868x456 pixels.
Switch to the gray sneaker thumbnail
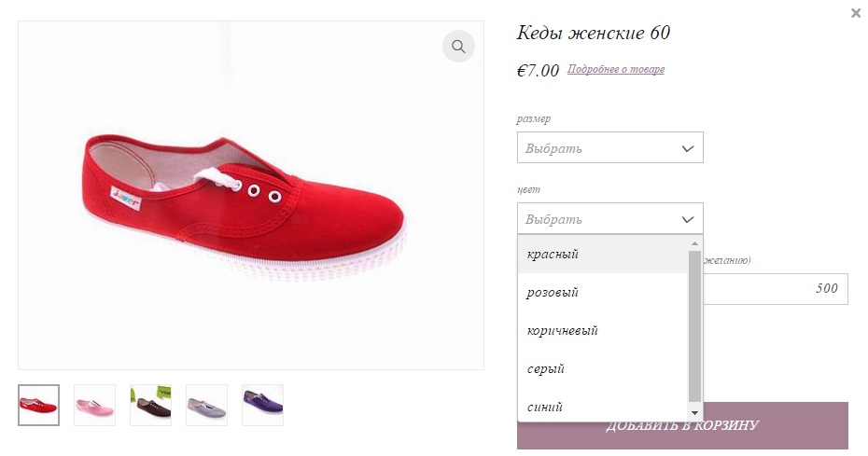click(206, 405)
